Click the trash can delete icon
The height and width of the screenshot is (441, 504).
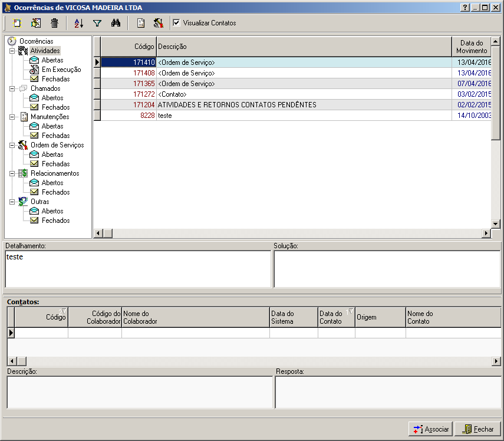tap(54, 23)
